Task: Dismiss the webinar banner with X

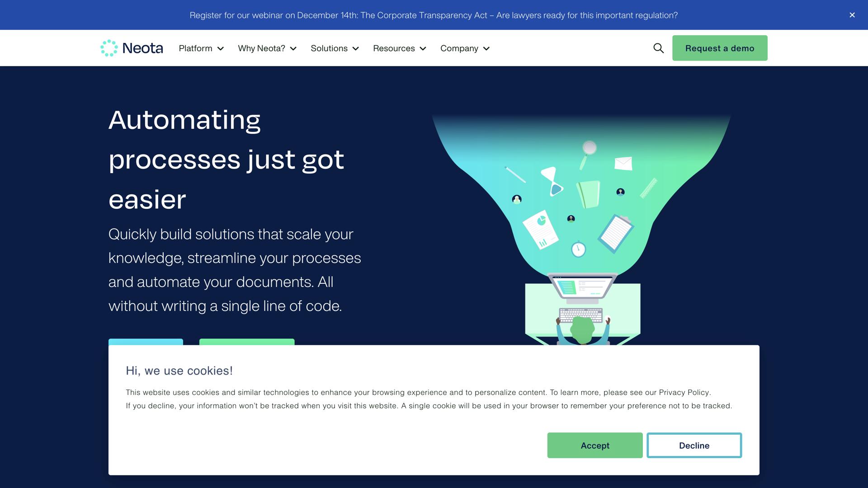Action: (x=852, y=15)
